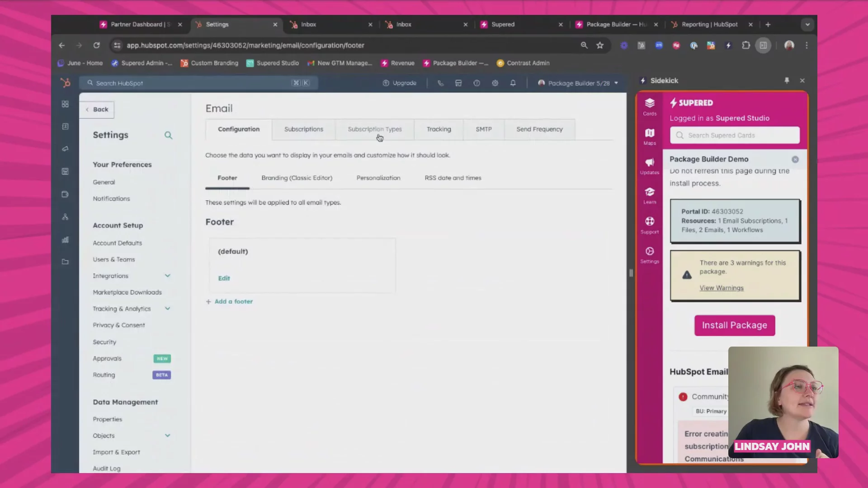This screenshot has width=868, height=488.
Task: Select the RSS date and times sub-tab
Action: (453, 178)
